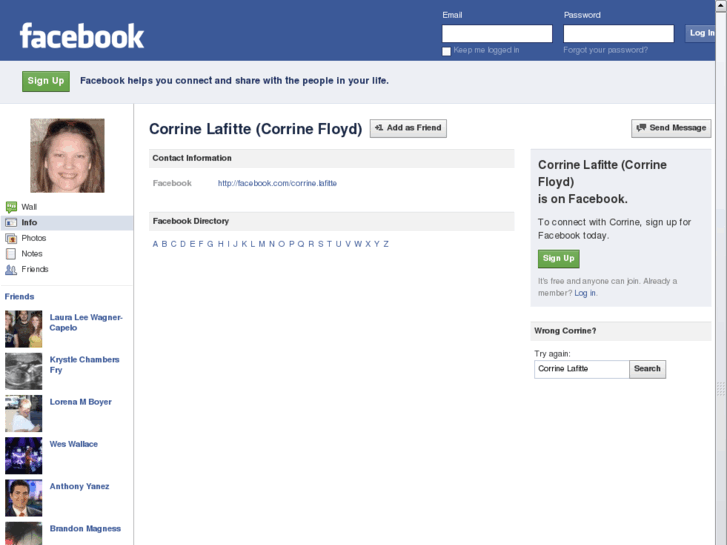
Task: Click directory letter F
Action: click(x=201, y=244)
